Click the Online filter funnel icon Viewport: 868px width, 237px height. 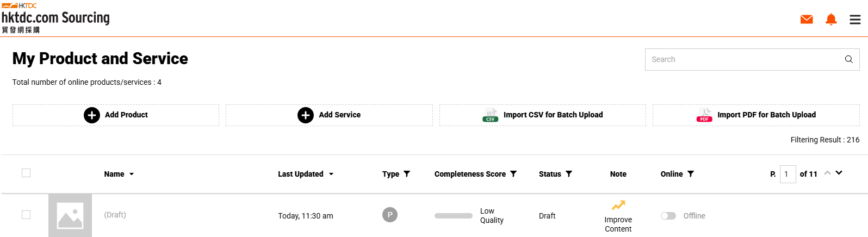(691, 174)
